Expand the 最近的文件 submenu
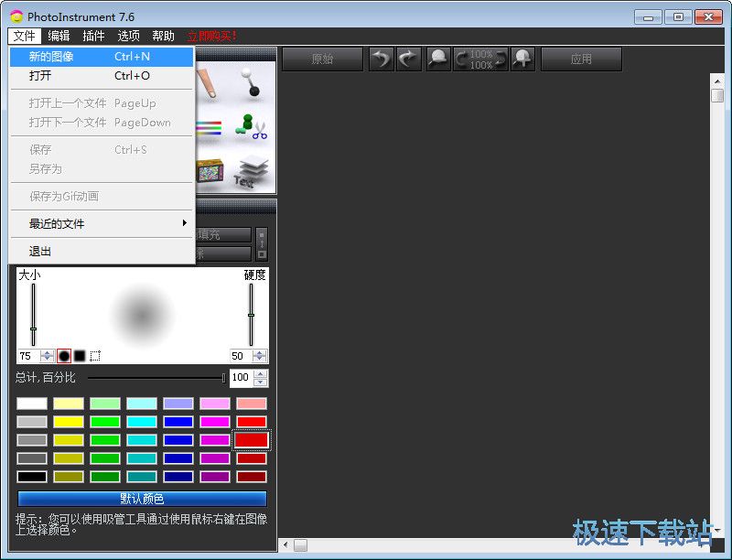 coord(102,223)
